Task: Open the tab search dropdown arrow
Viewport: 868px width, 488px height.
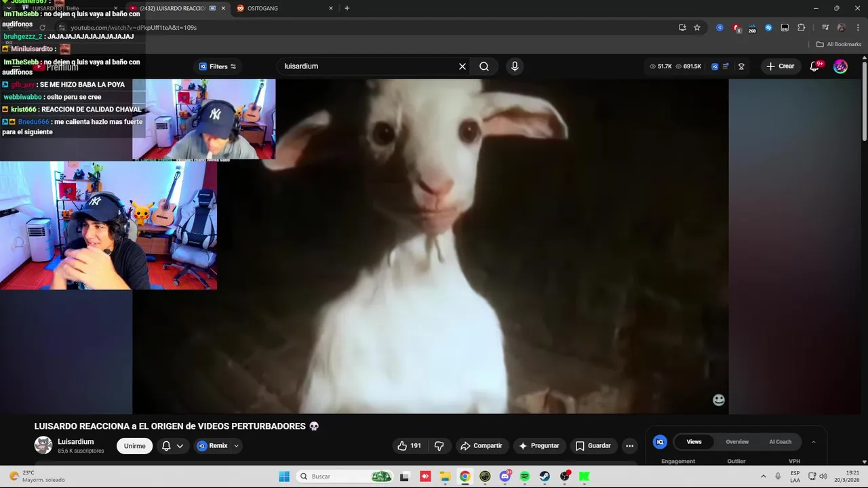Action: (9, 8)
